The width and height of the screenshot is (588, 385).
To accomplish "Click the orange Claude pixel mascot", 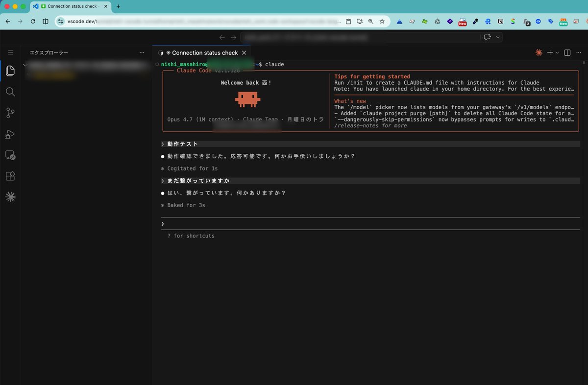I will (247, 99).
